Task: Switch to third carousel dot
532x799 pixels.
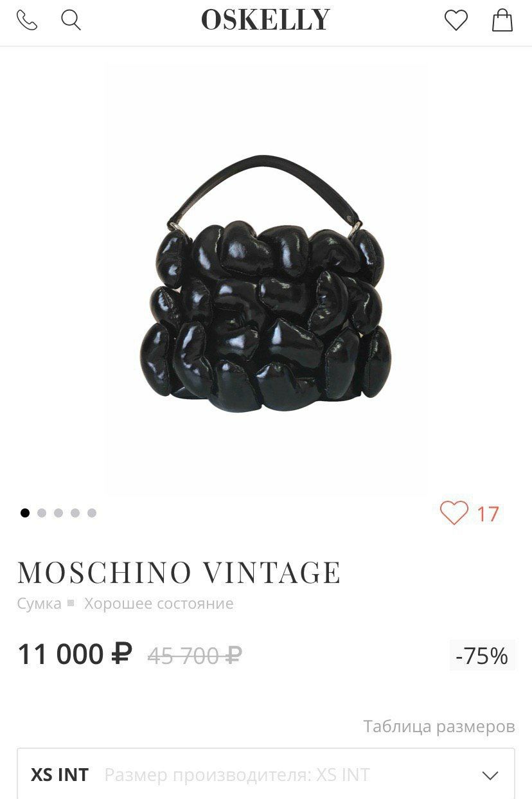Action: [58, 513]
